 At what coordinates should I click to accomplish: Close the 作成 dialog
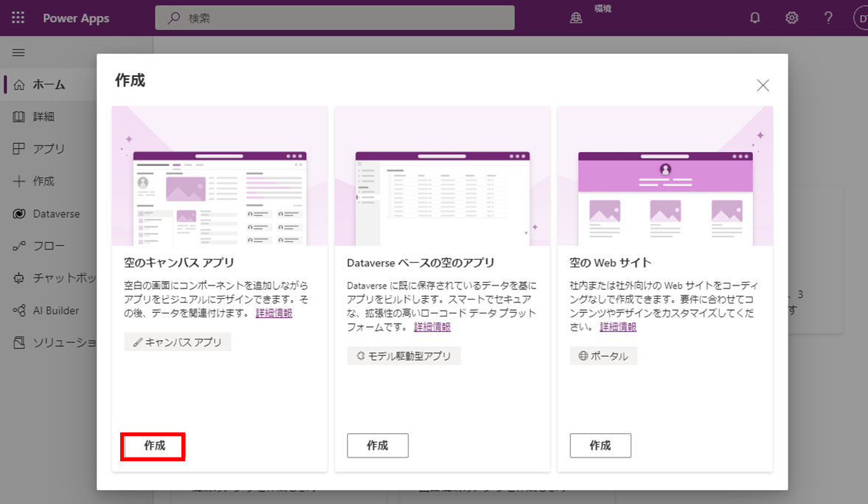click(x=763, y=86)
